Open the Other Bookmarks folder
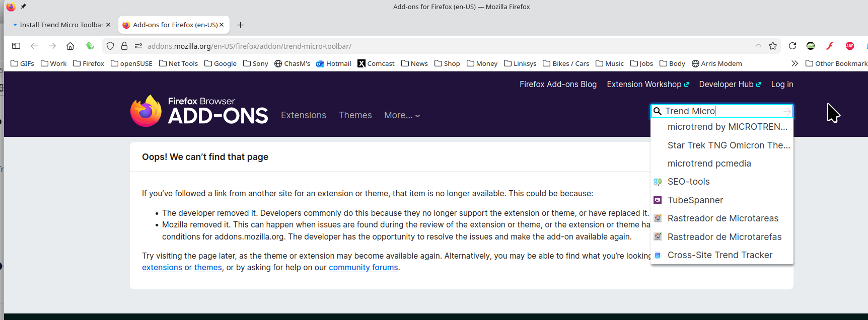868x320 pixels. coord(836,63)
